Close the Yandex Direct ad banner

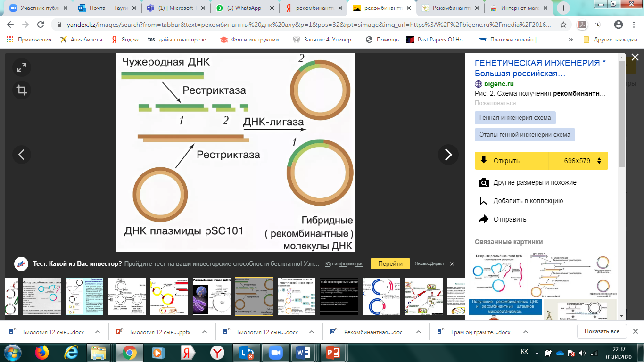[452, 264]
